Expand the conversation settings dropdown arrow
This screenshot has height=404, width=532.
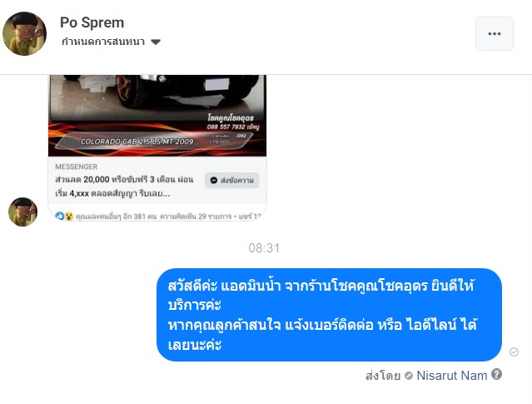click(156, 42)
